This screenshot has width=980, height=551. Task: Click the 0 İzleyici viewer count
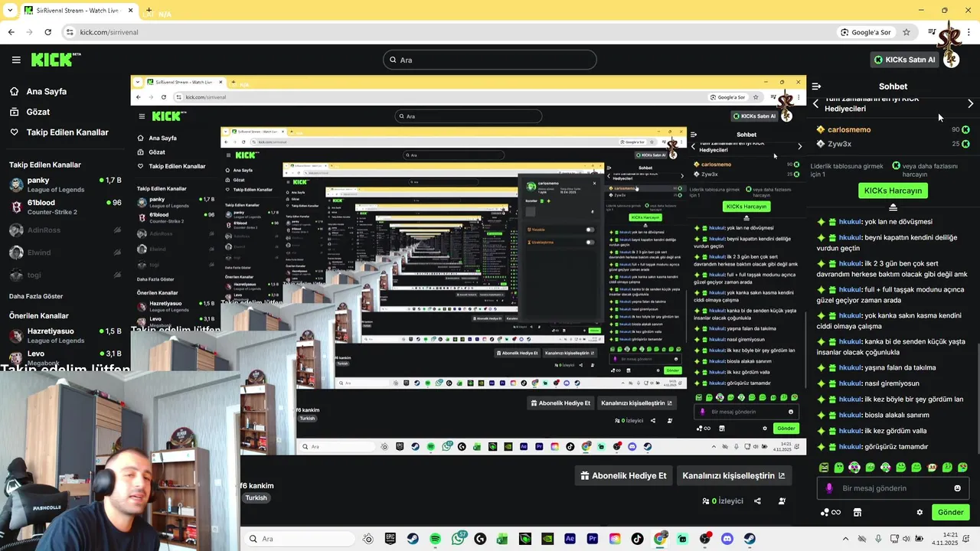[723, 501]
